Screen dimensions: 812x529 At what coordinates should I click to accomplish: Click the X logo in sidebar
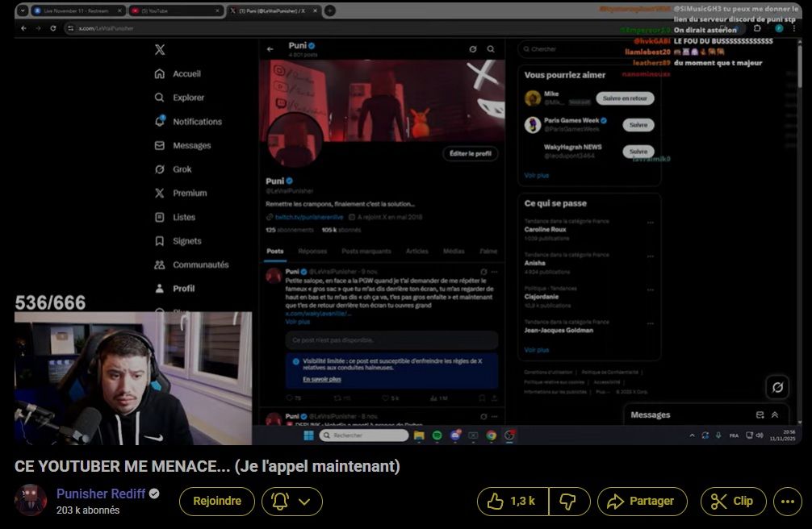(160, 50)
